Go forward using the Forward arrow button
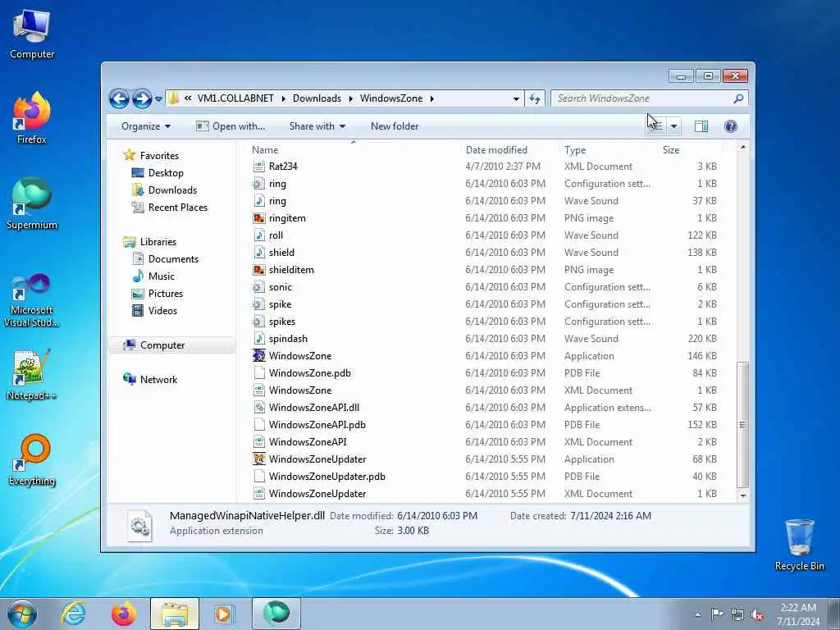This screenshot has width=840, height=630. [x=141, y=98]
